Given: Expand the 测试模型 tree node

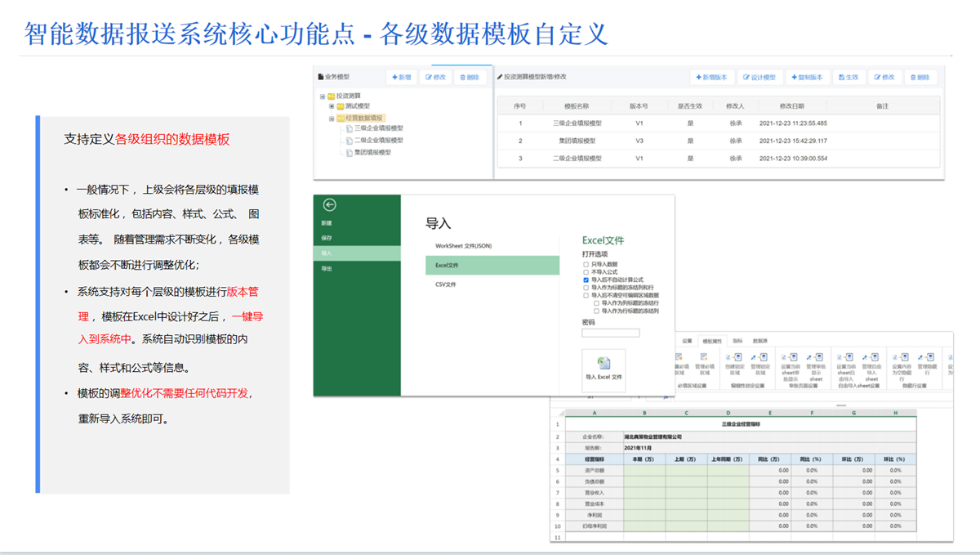Looking at the screenshot, I should coord(332,106).
